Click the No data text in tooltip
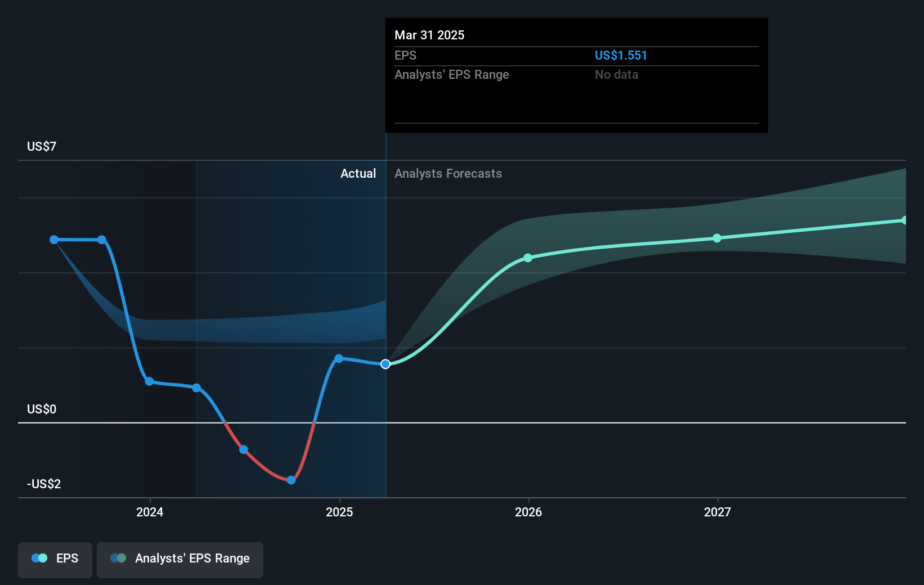The image size is (924, 585). click(616, 74)
